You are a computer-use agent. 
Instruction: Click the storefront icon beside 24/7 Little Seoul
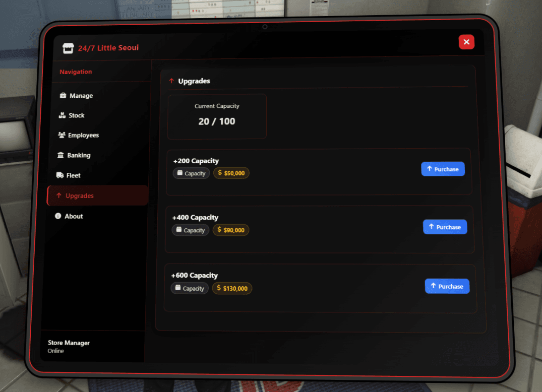point(68,48)
